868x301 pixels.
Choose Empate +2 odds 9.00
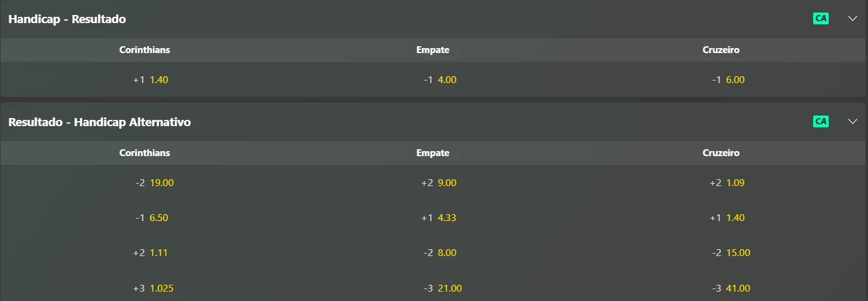tap(439, 183)
